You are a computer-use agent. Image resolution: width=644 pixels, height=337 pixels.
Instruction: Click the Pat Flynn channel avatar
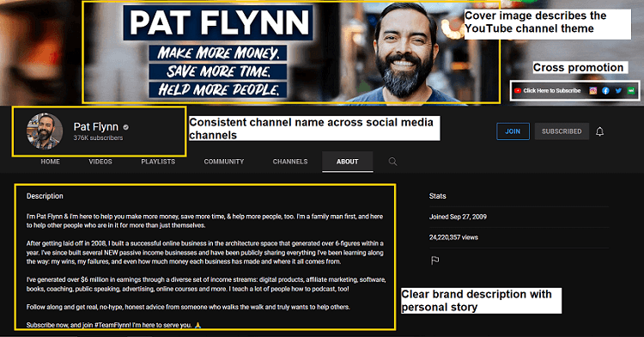45,131
